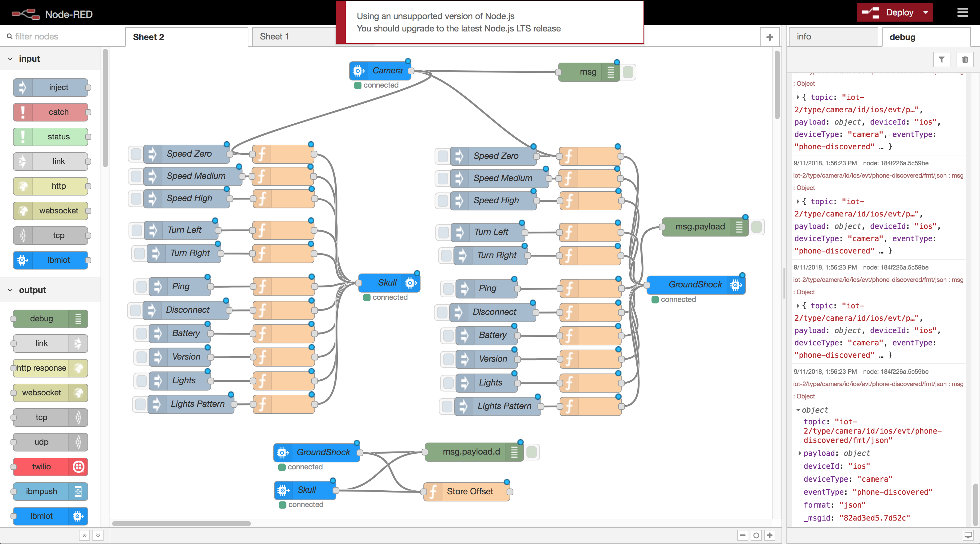
Task: Open the hamburger menu top right
Action: [963, 12]
